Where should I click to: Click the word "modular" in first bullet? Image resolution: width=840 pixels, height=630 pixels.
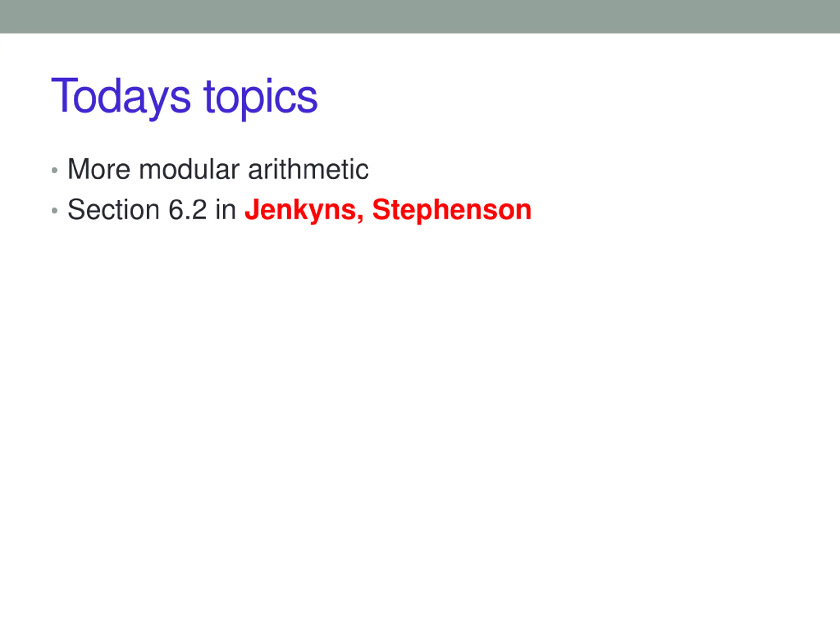pyautogui.click(x=189, y=169)
